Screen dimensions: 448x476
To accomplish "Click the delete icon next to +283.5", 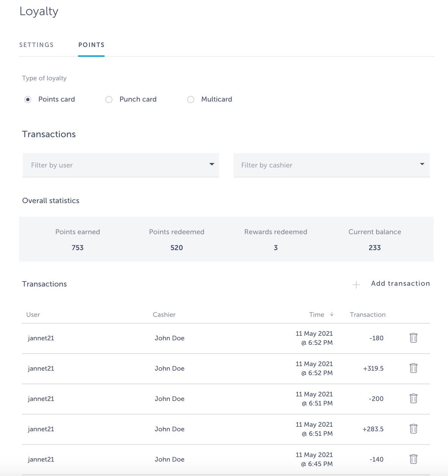I will click(x=413, y=429).
